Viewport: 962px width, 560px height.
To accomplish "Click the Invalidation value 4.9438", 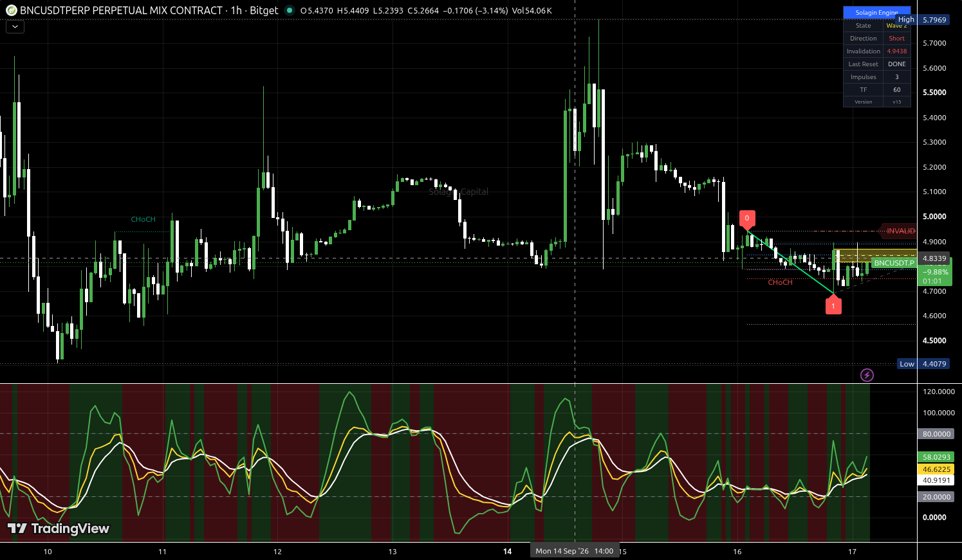I will point(896,51).
